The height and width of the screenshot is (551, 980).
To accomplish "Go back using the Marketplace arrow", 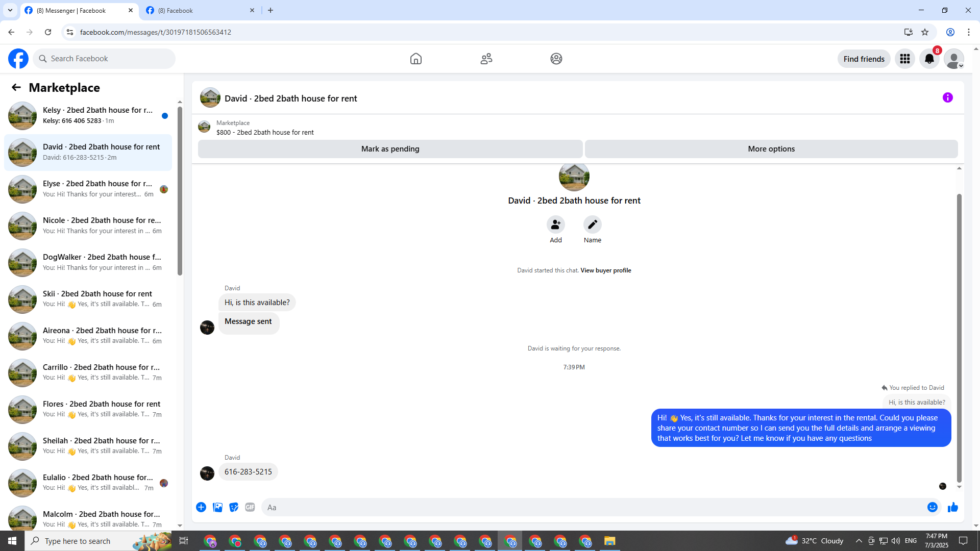I will (16, 88).
